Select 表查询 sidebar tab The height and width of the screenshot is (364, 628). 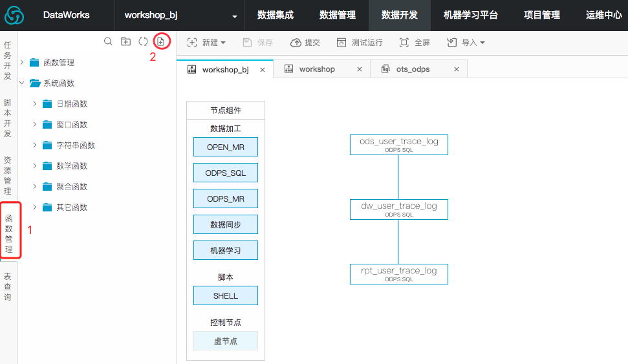coord(8,286)
